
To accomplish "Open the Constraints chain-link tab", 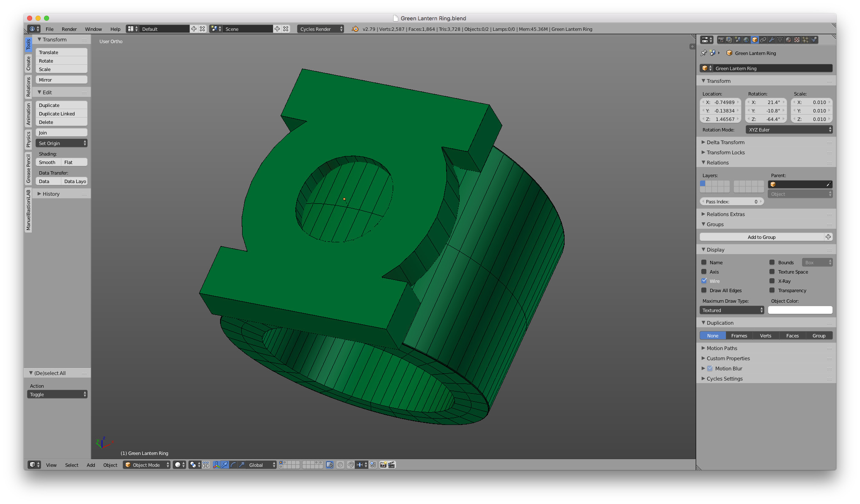I will pyautogui.click(x=763, y=40).
